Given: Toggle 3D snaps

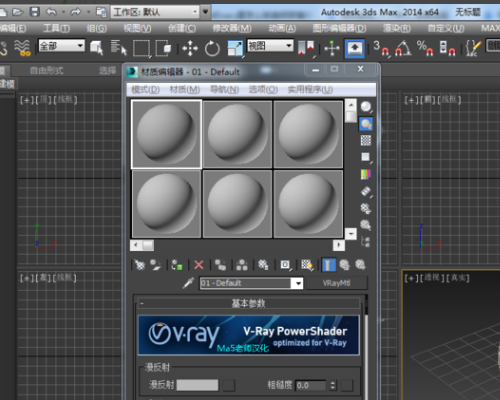Looking at the screenshot, I should (x=381, y=48).
